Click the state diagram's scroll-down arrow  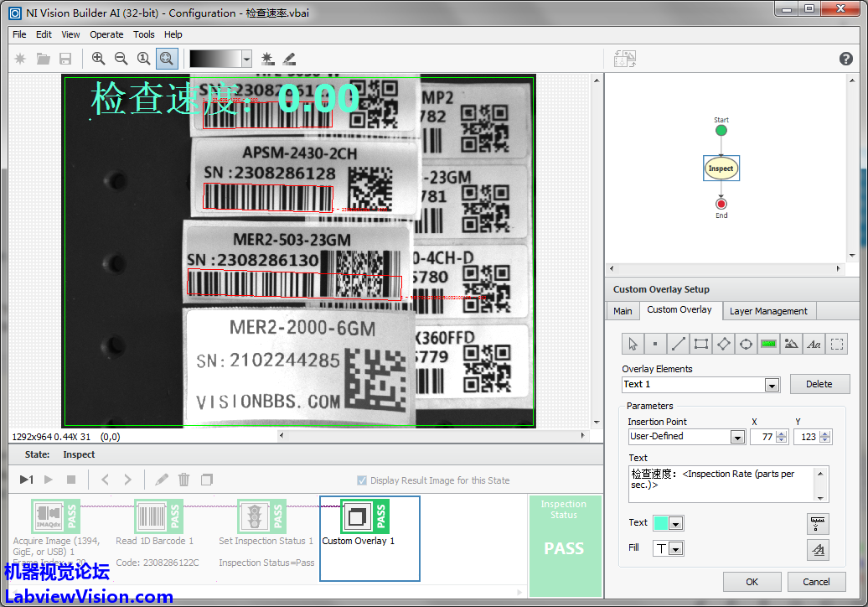[x=852, y=256]
